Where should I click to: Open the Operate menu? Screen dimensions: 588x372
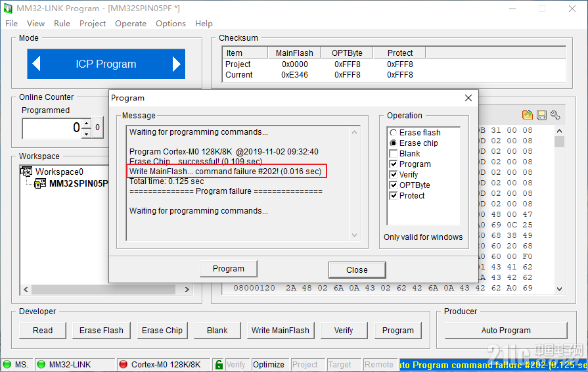click(x=131, y=24)
